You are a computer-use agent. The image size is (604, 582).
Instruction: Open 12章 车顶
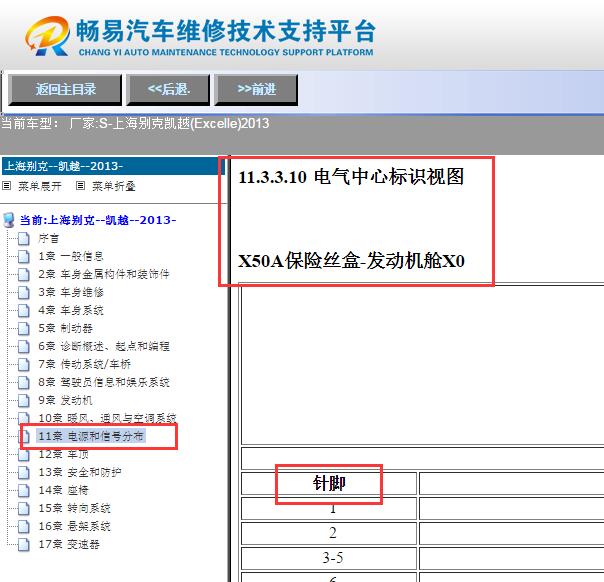[64, 454]
